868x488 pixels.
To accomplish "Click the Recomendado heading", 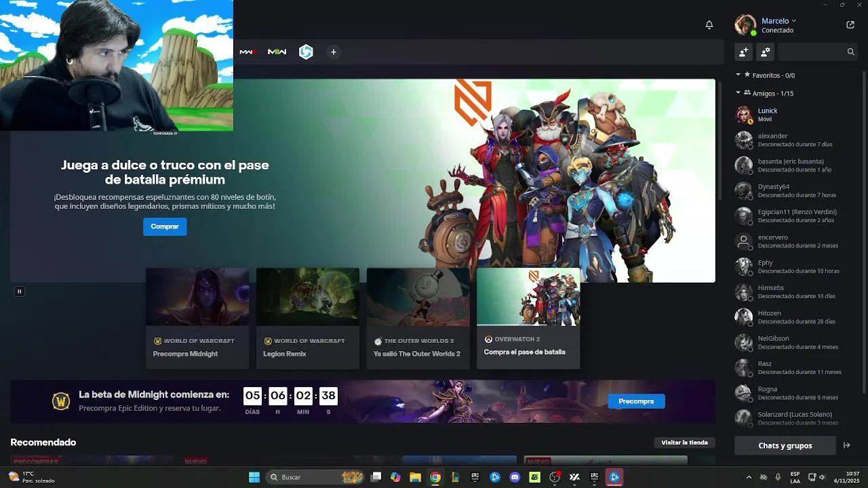I will pos(43,443).
